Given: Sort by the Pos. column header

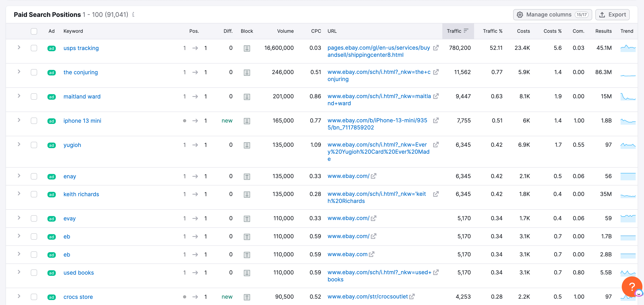Looking at the screenshot, I should tap(194, 31).
